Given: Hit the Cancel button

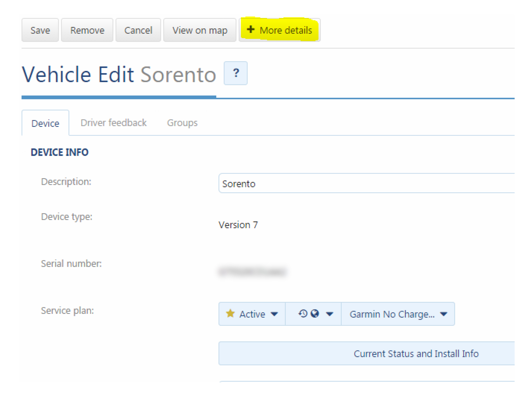Looking at the screenshot, I should [x=138, y=30].
